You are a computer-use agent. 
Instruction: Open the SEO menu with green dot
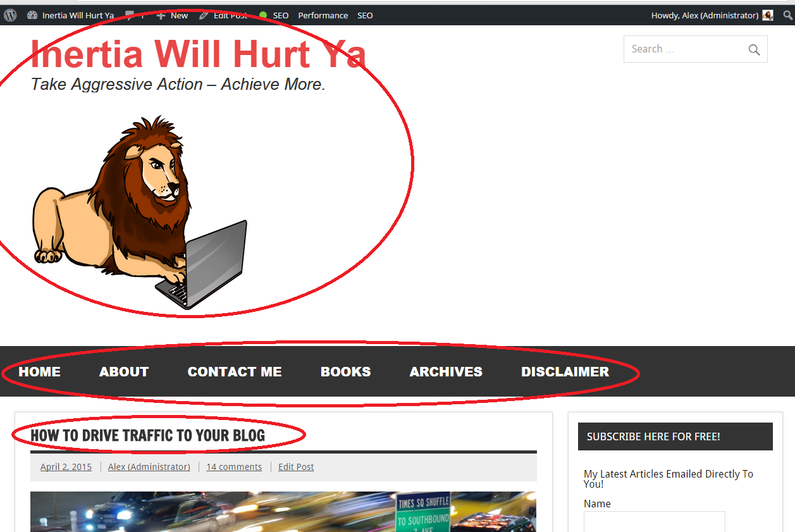pyautogui.click(x=274, y=15)
